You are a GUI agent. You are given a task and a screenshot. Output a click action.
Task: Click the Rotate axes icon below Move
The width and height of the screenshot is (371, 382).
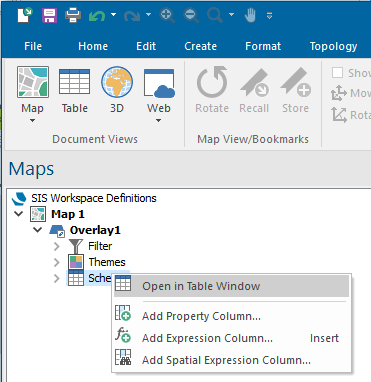point(339,115)
